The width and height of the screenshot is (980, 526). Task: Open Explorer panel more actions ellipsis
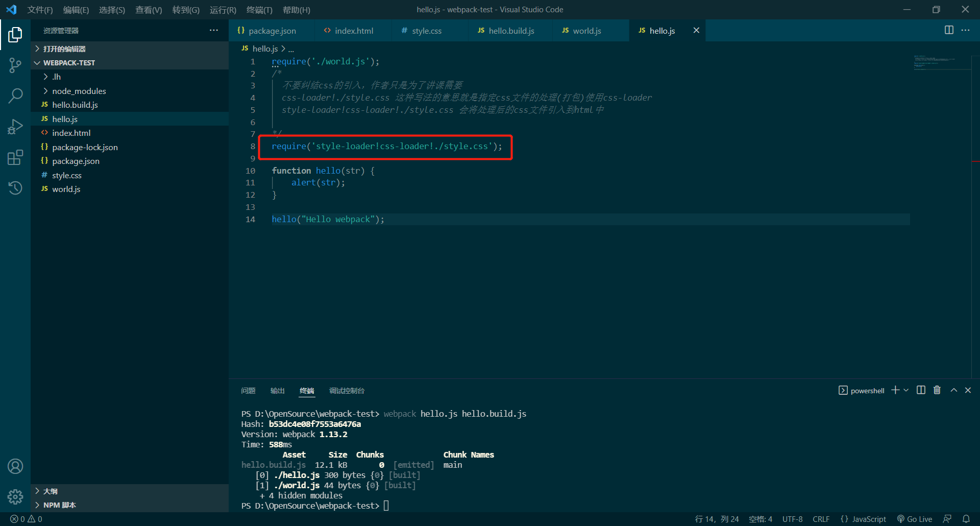coord(214,30)
